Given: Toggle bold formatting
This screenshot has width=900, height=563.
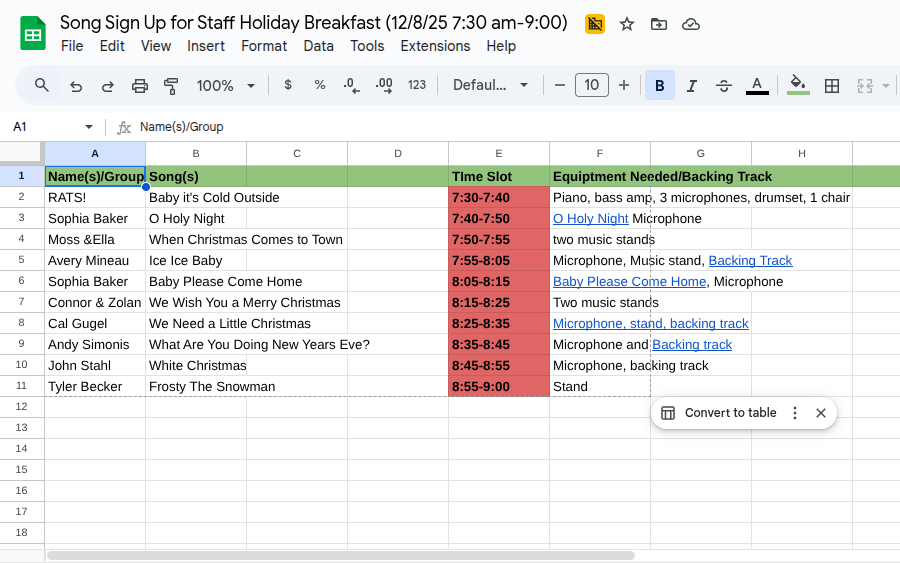Looking at the screenshot, I should [x=660, y=86].
